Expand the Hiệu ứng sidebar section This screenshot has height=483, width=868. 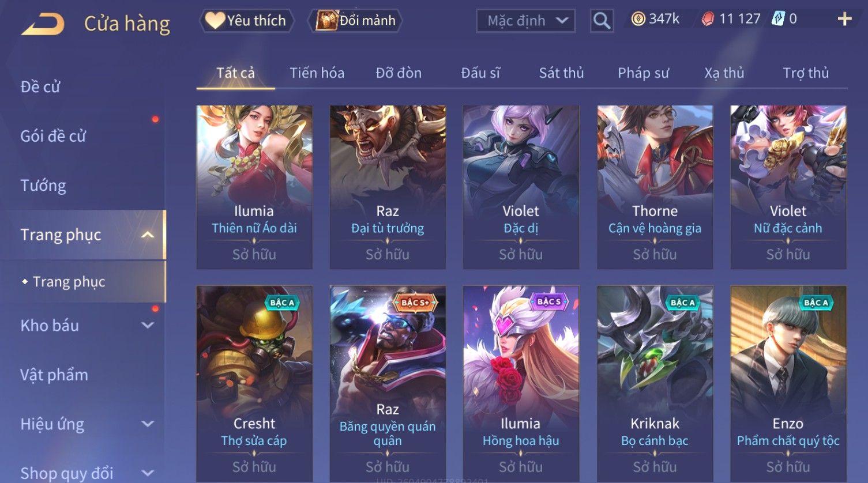tap(148, 424)
